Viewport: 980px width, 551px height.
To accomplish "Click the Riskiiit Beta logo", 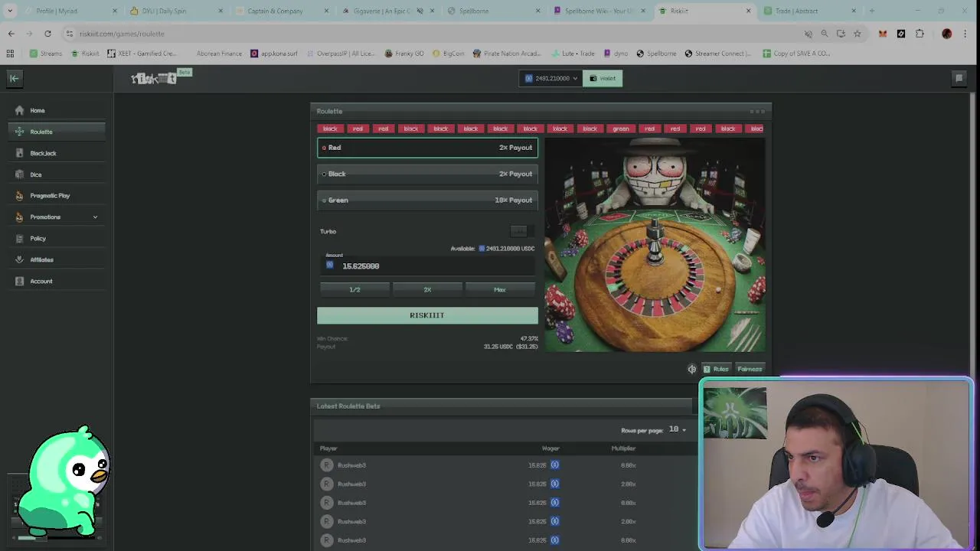I will (x=160, y=77).
